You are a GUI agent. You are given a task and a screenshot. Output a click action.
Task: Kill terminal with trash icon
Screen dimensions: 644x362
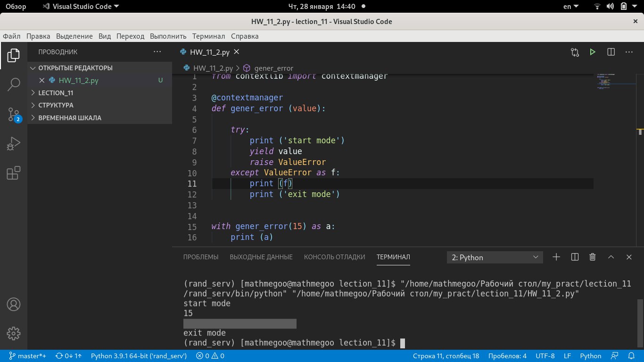point(593,257)
